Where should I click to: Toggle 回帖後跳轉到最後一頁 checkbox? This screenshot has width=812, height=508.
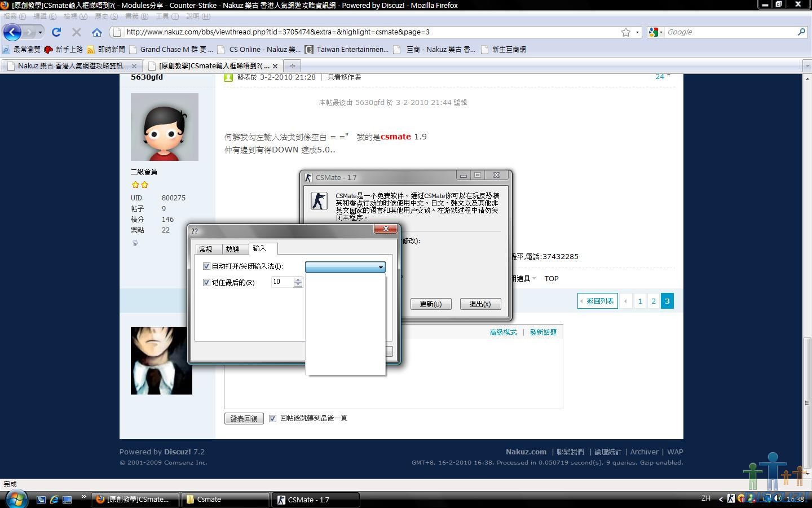coord(272,418)
